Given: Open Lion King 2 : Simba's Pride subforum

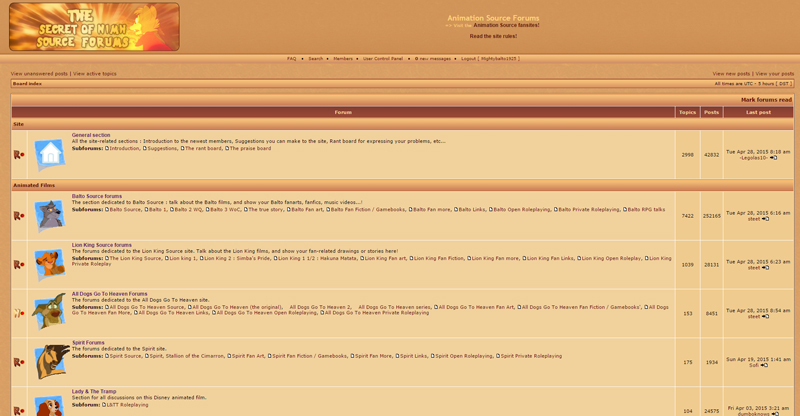Looking at the screenshot, I should pos(237,258).
